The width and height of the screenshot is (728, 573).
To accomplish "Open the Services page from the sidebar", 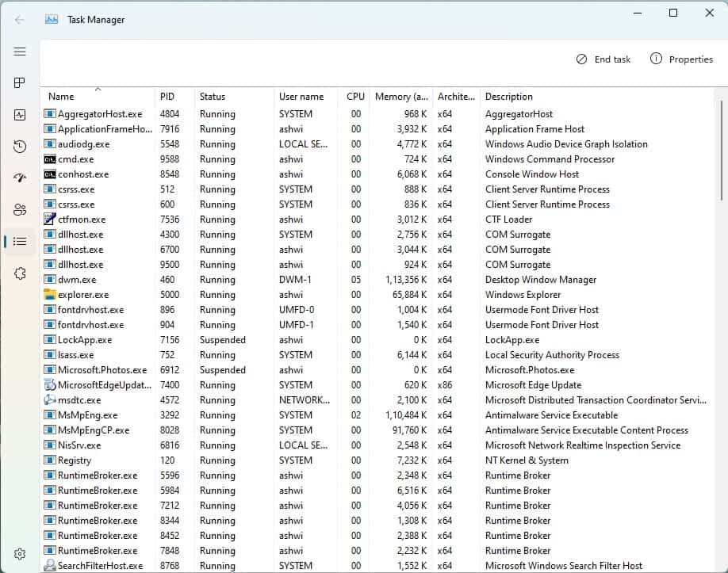I will click(x=19, y=273).
